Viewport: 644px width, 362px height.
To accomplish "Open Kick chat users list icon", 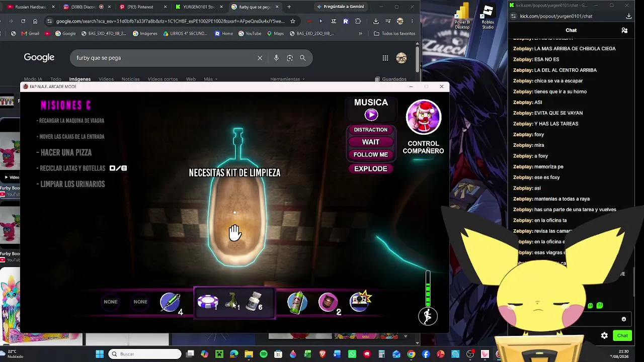I will coord(624,30).
